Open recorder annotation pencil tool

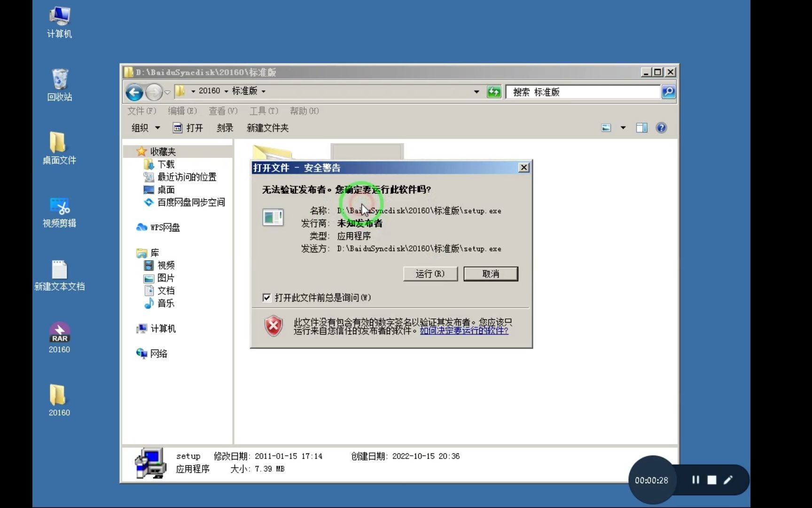pyautogui.click(x=728, y=480)
